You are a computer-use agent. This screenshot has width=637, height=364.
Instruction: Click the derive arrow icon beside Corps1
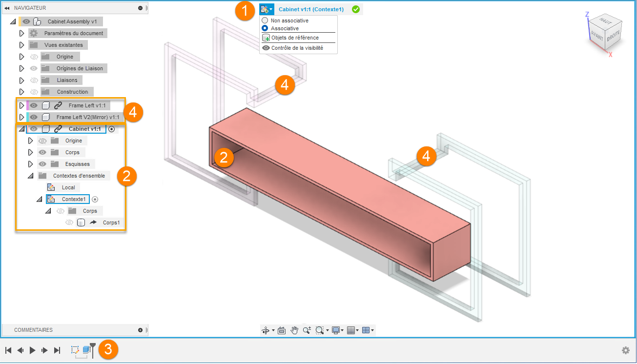93,222
